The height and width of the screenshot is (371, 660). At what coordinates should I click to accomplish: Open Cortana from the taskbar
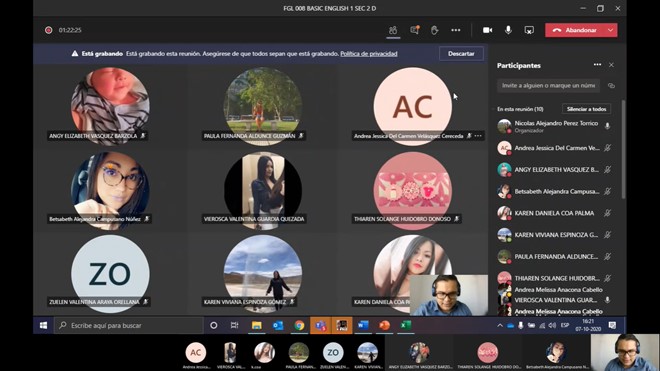click(x=214, y=325)
